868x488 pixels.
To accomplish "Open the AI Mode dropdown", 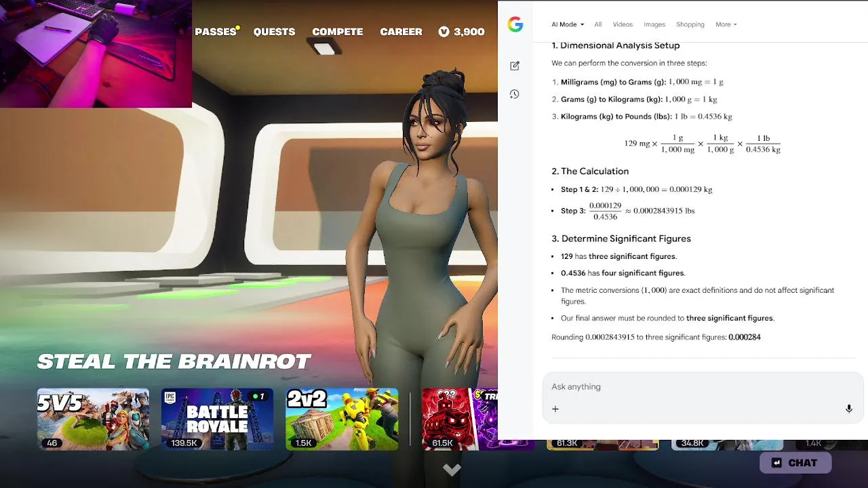I will click(568, 24).
